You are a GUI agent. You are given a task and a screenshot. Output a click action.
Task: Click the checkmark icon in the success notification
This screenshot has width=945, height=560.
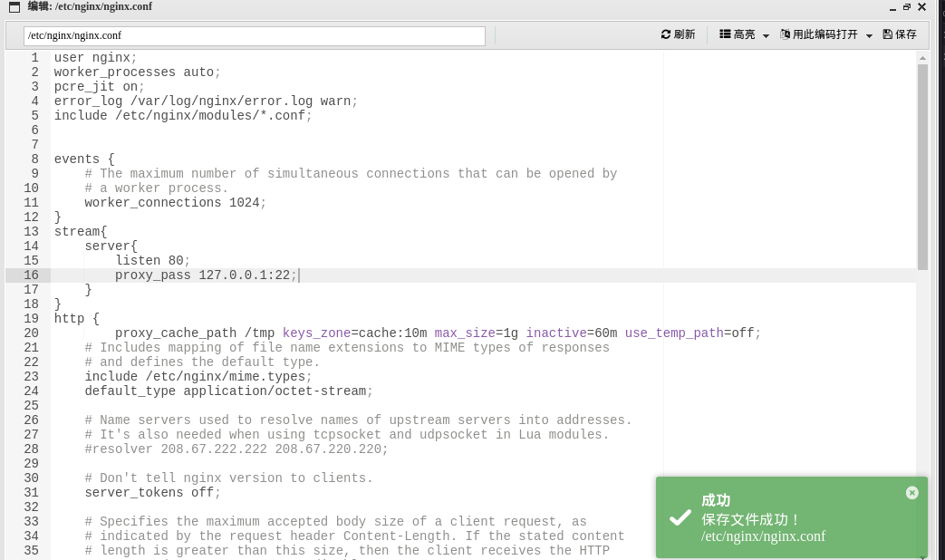click(680, 517)
